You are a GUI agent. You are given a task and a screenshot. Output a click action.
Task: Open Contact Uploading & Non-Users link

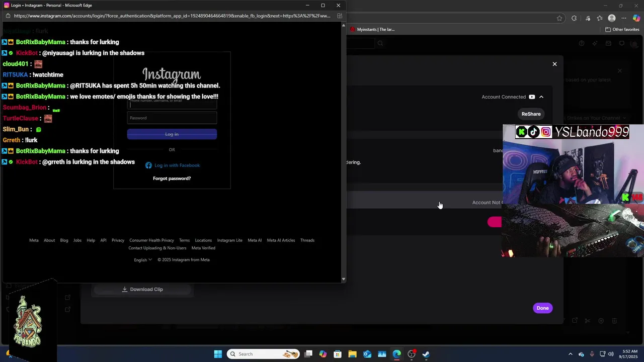(157, 248)
